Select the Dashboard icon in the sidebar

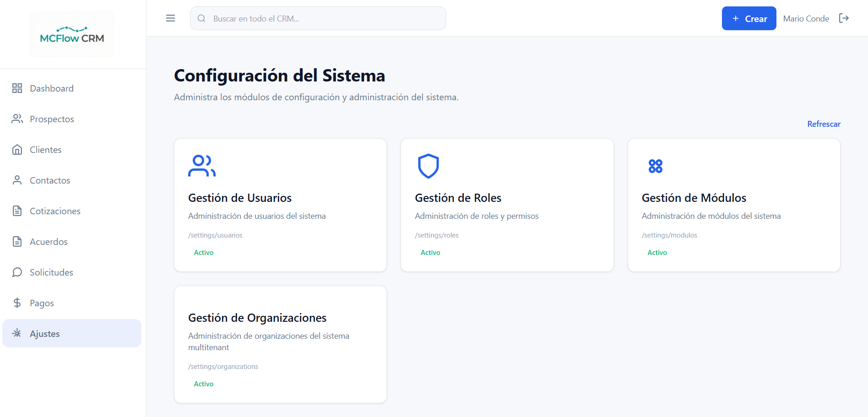pos(17,88)
